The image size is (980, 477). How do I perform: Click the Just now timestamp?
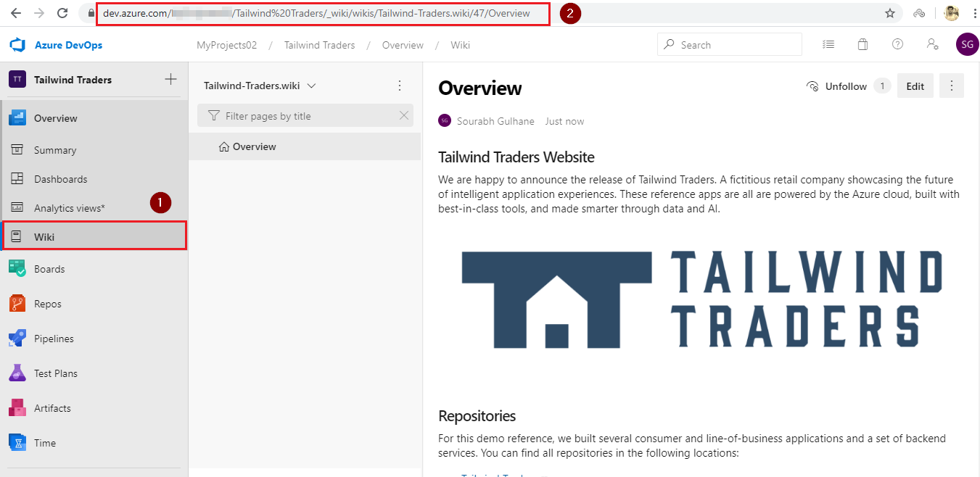coord(564,121)
